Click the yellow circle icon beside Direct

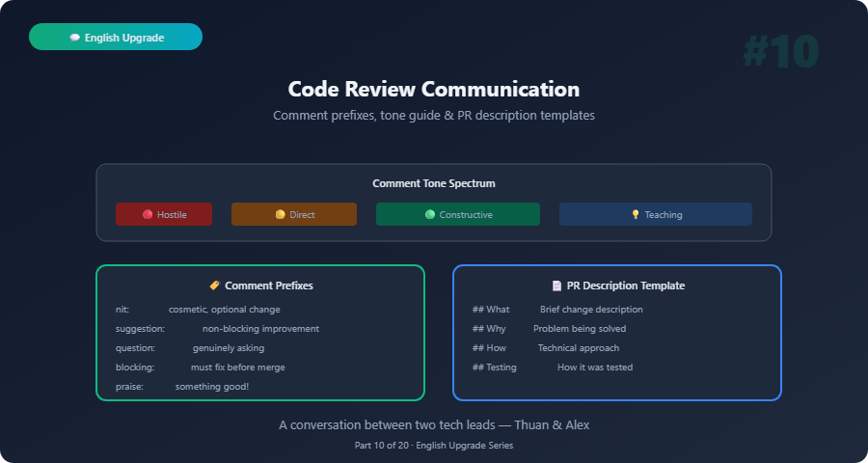(280, 214)
